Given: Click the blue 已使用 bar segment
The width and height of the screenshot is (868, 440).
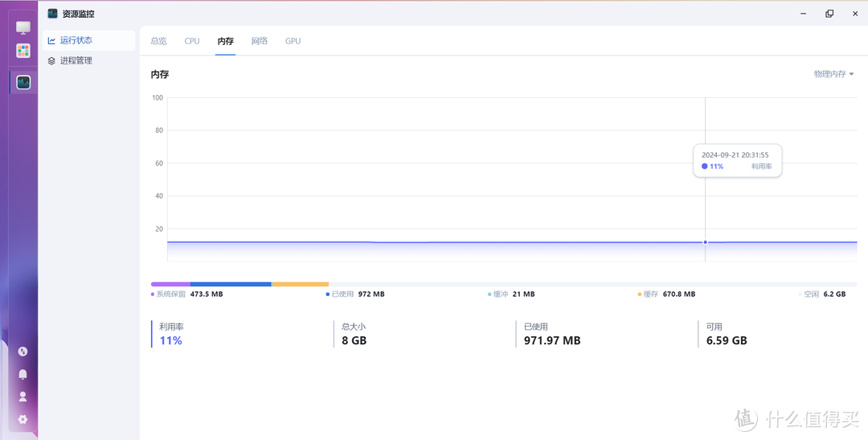Looking at the screenshot, I should pos(231,284).
